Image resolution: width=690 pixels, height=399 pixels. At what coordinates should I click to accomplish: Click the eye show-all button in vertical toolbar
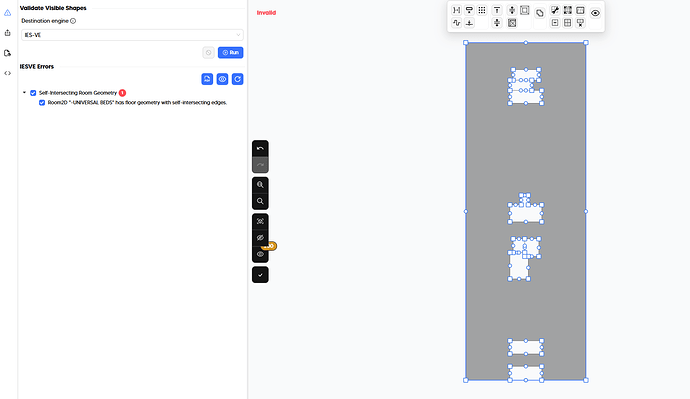pos(260,254)
